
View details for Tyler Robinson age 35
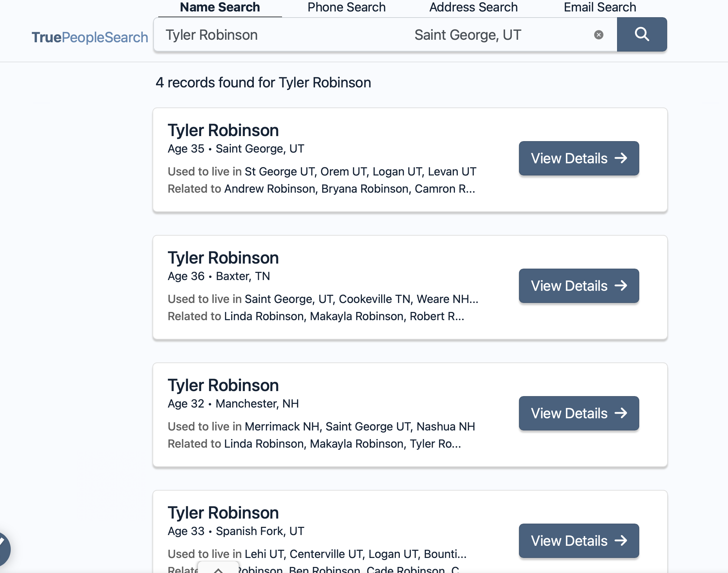tap(579, 158)
